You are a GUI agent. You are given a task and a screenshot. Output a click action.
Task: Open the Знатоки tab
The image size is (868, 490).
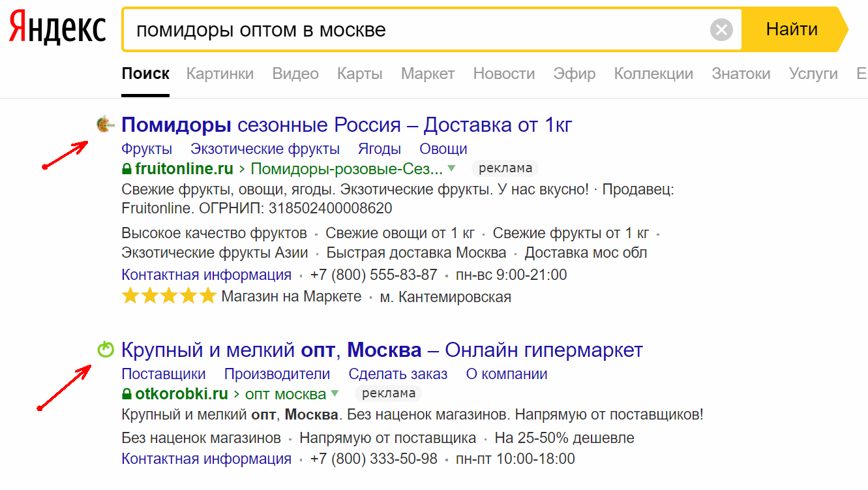point(741,74)
